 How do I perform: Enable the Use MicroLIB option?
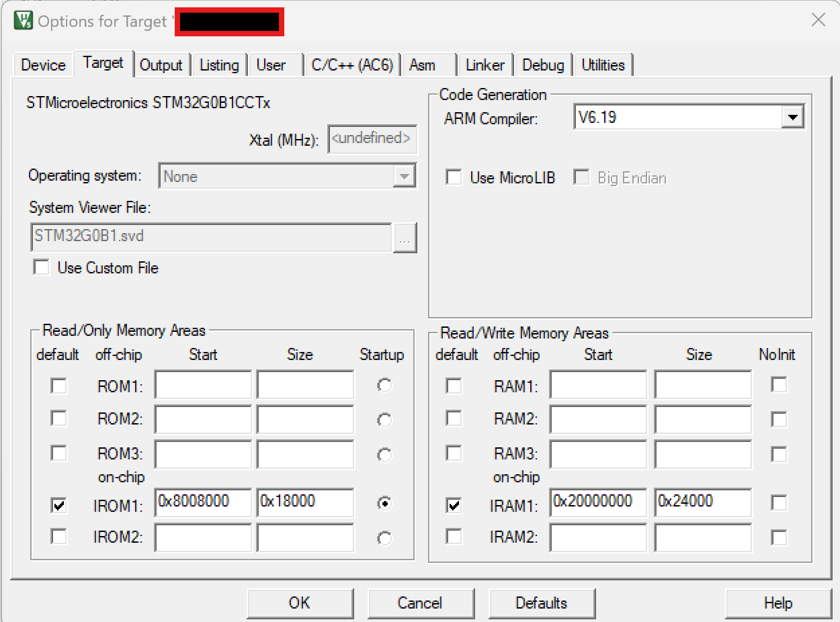[x=454, y=177]
